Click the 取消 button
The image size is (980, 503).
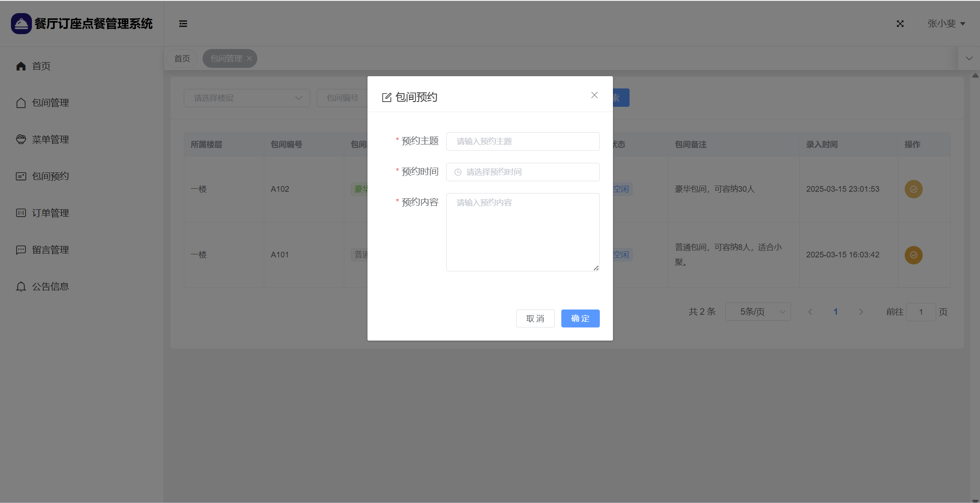[x=535, y=319]
